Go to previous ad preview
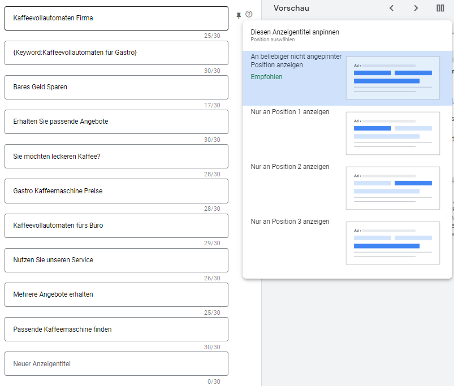 click(x=392, y=8)
